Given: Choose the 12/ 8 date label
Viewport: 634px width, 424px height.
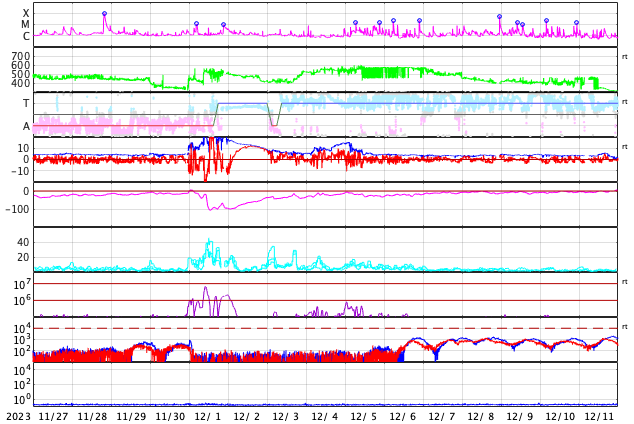Looking at the screenshot, I should pos(481,417).
